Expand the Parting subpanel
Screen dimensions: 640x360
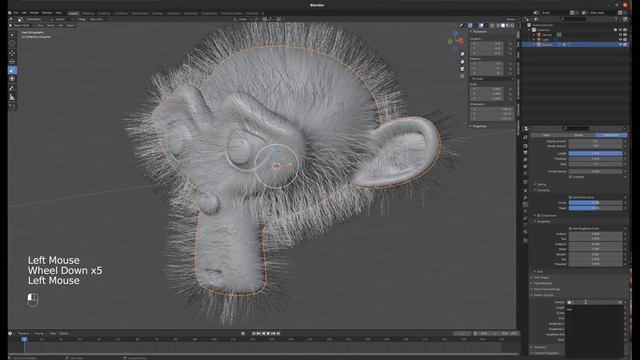point(541,184)
